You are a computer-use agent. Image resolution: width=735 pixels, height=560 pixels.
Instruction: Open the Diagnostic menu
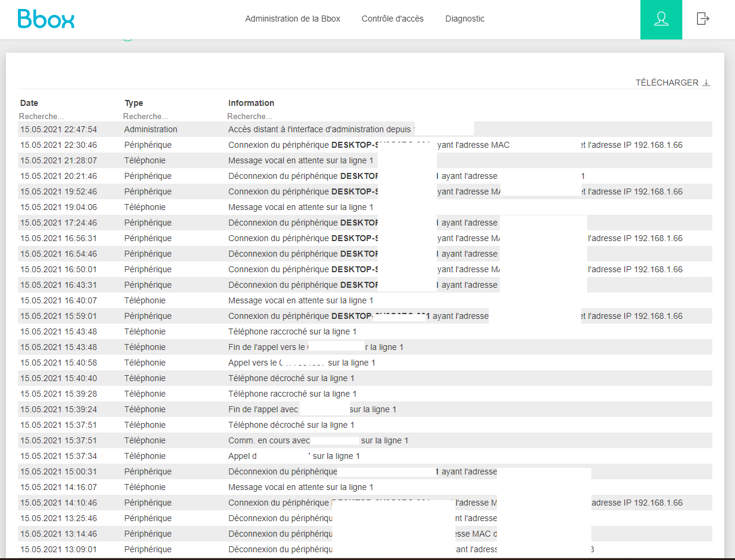pos(465,19)
